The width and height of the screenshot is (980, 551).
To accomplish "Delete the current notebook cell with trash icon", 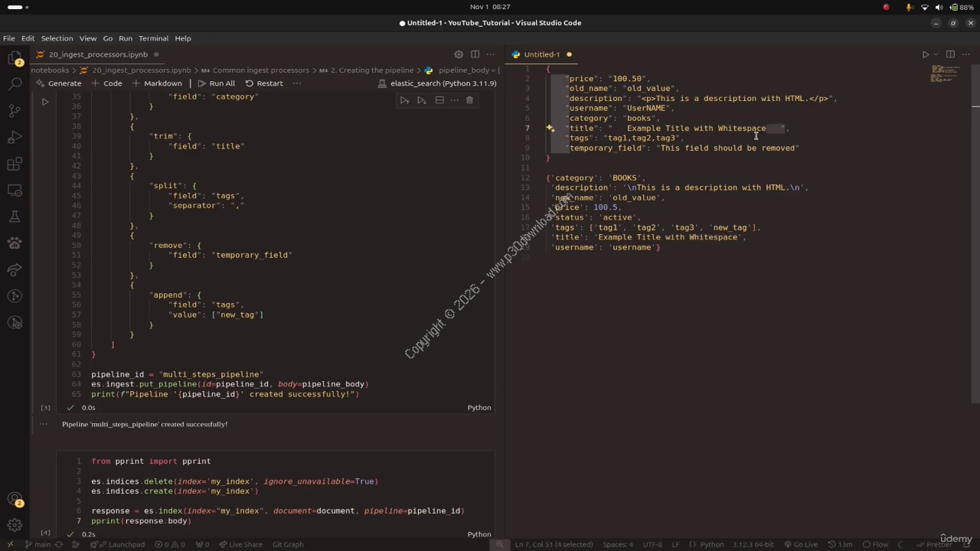I will (469, 100).
